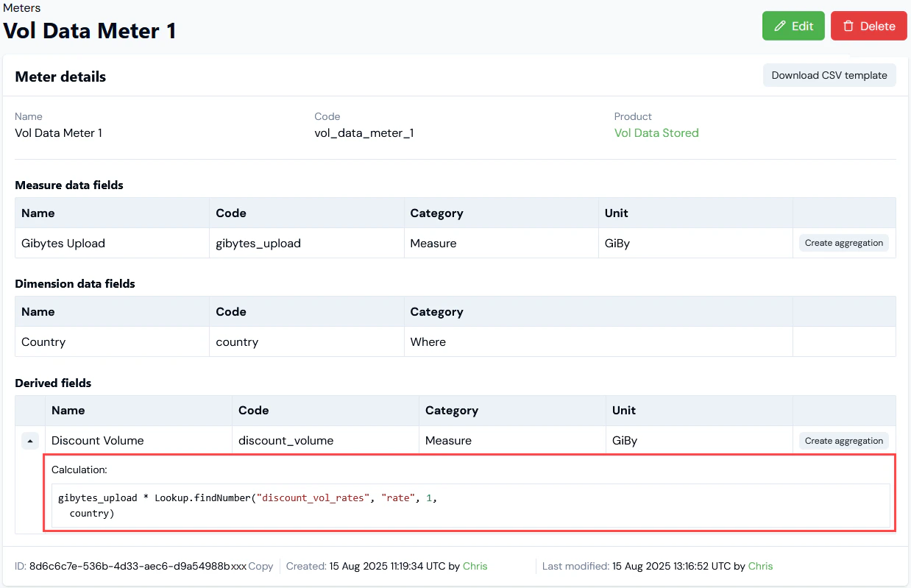Create aggregation for Discount Volume
Screen dimensions: 911x588
pyautogui.click(x=843, y=441)
